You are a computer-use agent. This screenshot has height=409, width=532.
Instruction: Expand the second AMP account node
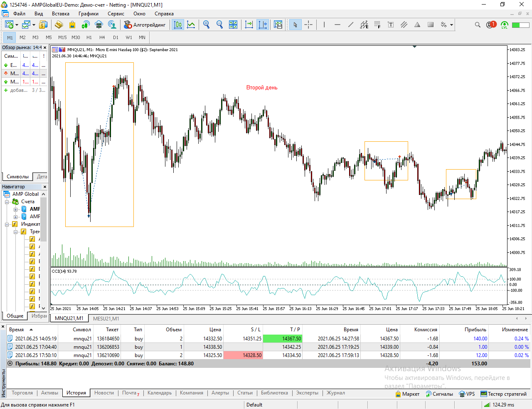(x=15, y=217)
